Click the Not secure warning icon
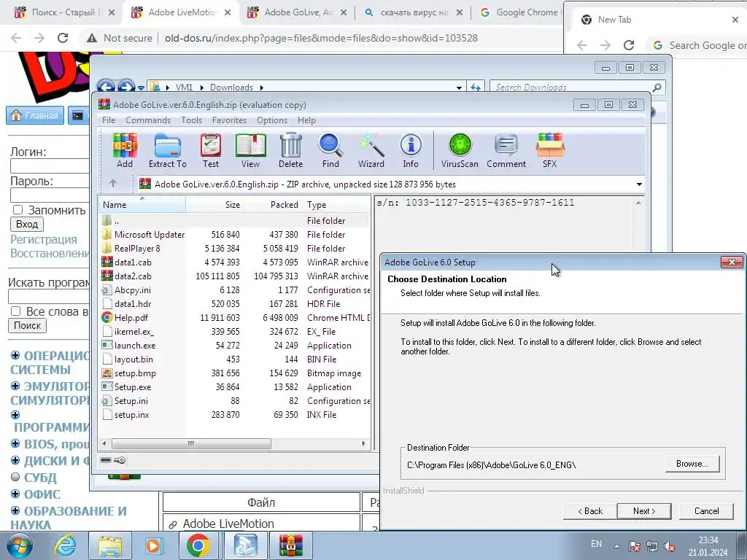Image resolution: width=747 pixels, height=560 pixels. (x=92, y=38)
